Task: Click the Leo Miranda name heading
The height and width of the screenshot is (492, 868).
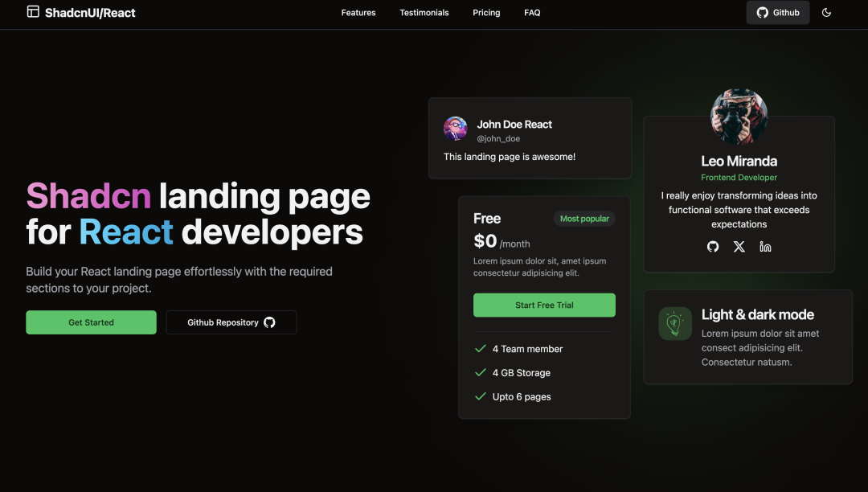Action: click(x=739, y=161)
